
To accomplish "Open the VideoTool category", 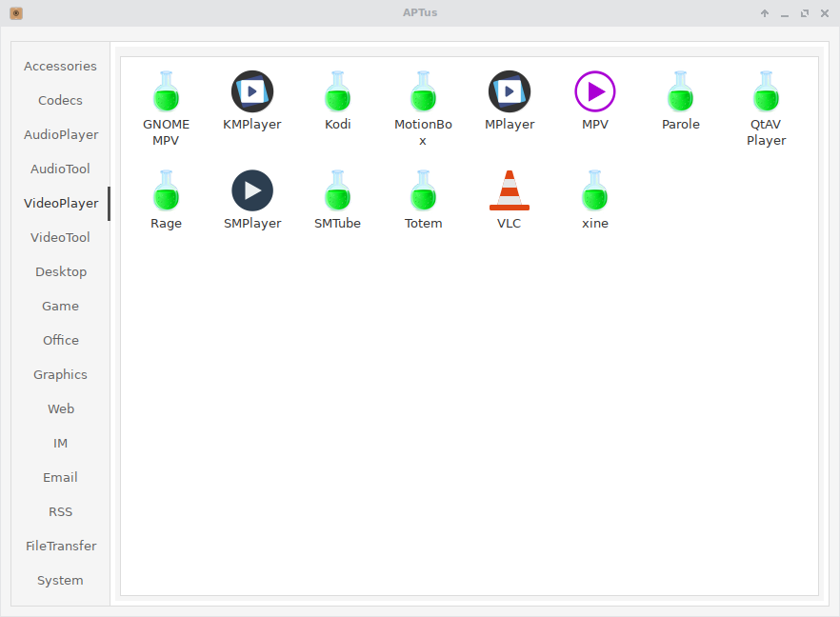I will (x=61, y=237).
